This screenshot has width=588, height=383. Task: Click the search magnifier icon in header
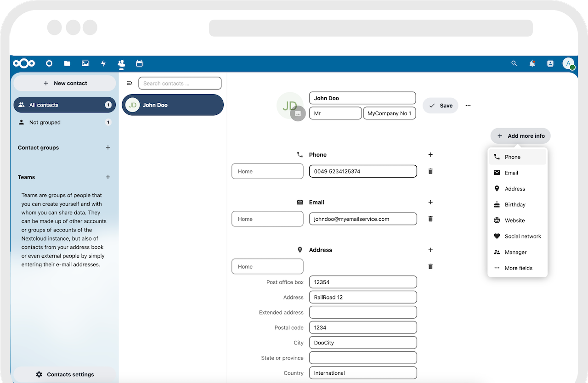(514, 63)
